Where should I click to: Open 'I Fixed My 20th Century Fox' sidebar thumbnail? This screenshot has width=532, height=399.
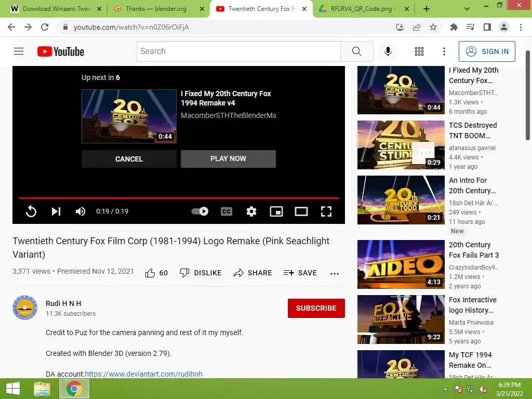pos(401,90)
